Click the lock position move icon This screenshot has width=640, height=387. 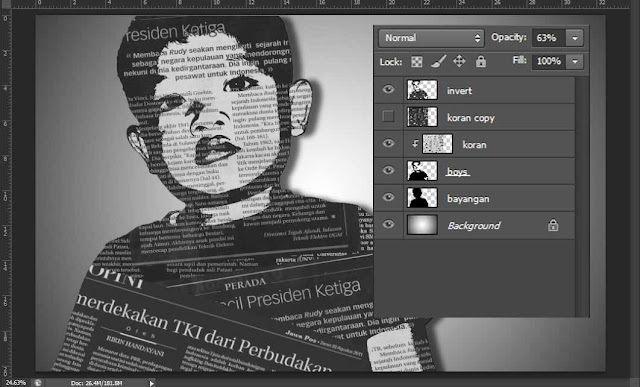[459, 61]
